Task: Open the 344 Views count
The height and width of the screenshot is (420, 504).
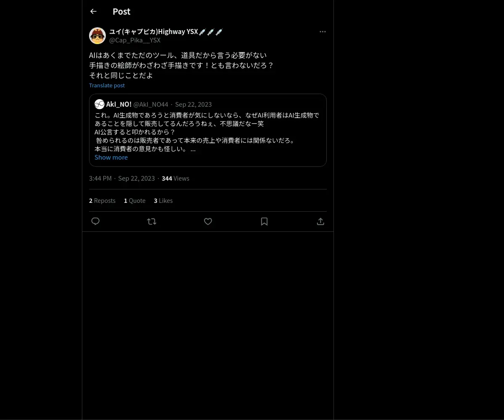Action: [x=176, y=178]
